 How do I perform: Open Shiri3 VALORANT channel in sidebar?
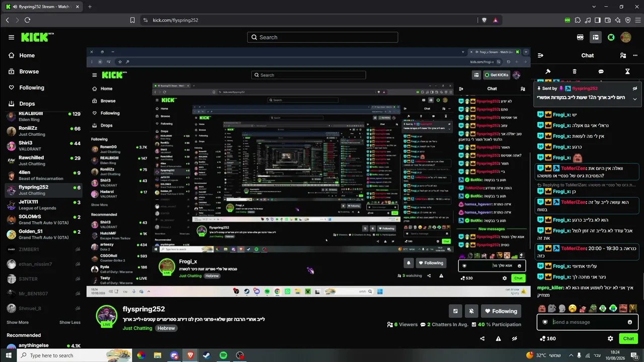[x=43, y=146]
